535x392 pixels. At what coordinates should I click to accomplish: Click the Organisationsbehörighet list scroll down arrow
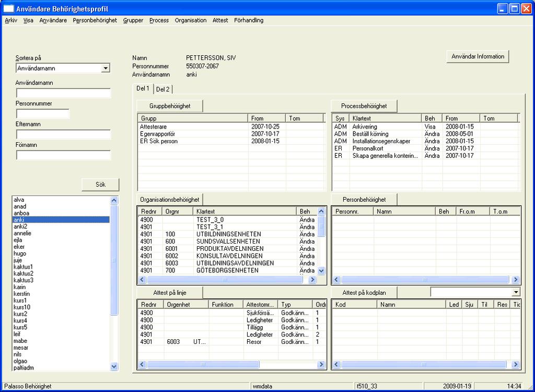321,271
